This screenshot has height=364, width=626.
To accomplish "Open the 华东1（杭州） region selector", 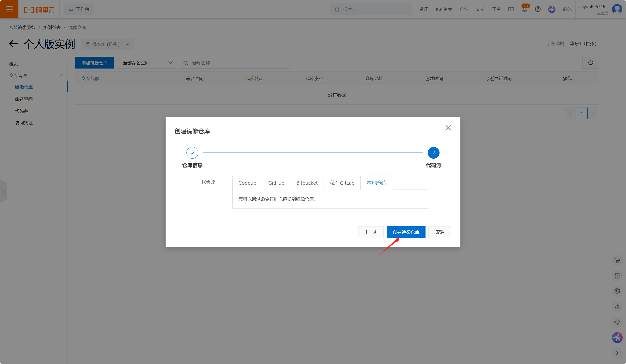I will pos(107,44).
